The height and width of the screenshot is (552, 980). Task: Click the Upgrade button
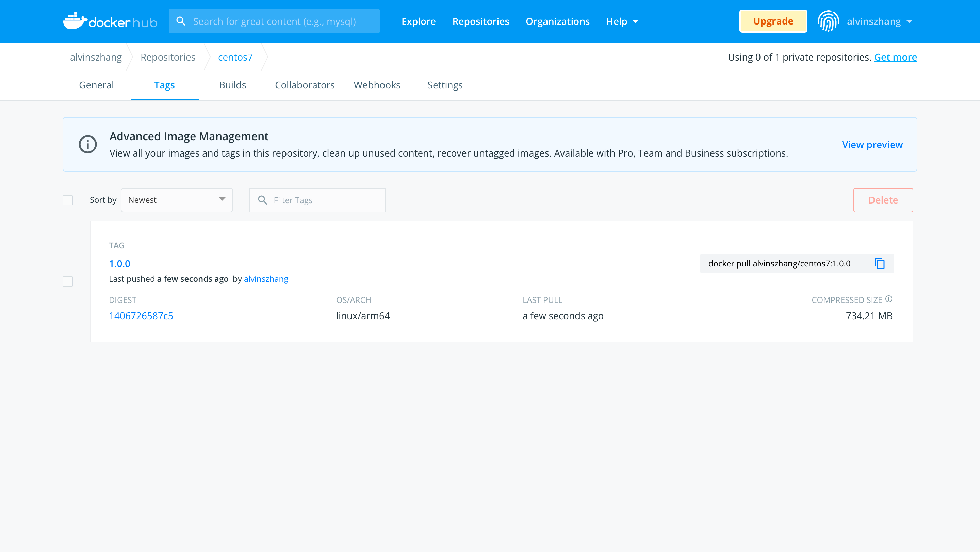773,21
